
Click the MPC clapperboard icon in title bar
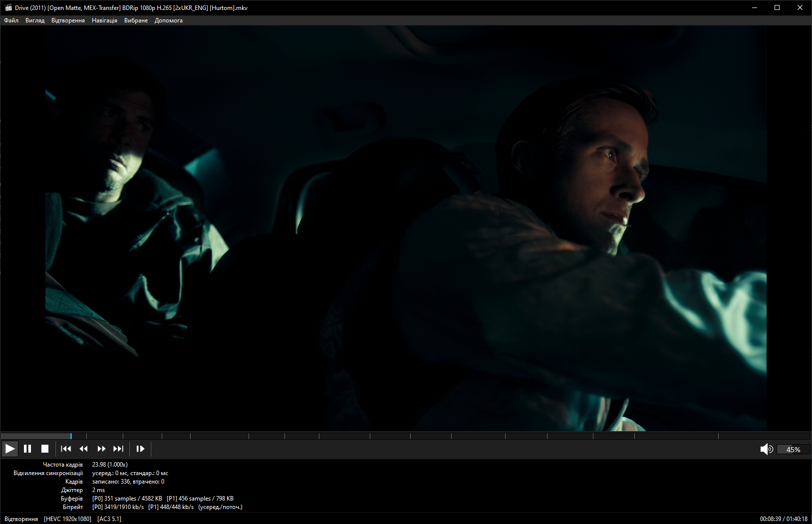(8, 7)
